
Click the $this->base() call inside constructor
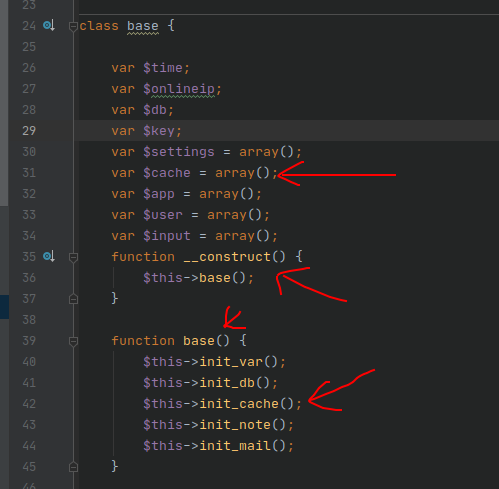(x=198, y=278)
